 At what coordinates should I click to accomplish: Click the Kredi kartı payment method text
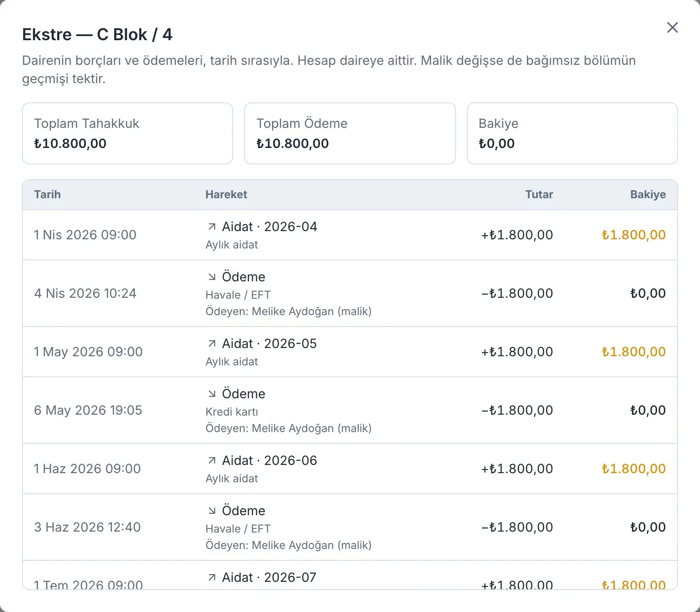[232, 412]
